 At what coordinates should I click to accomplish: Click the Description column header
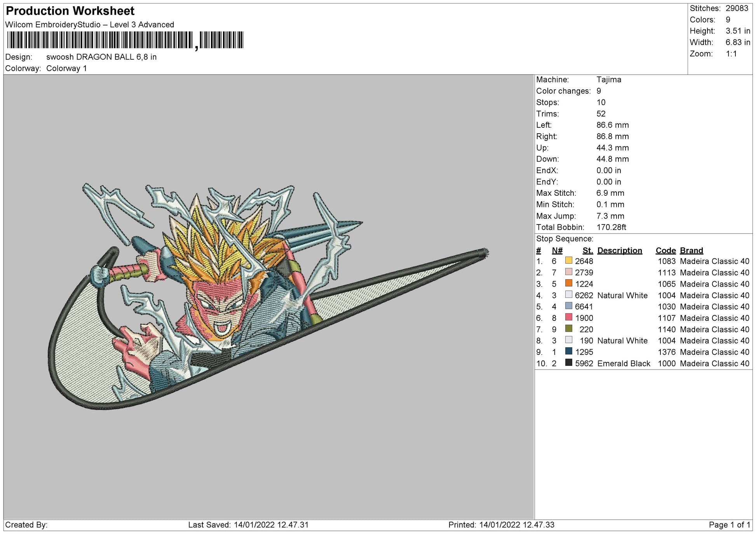pos(619,250)
